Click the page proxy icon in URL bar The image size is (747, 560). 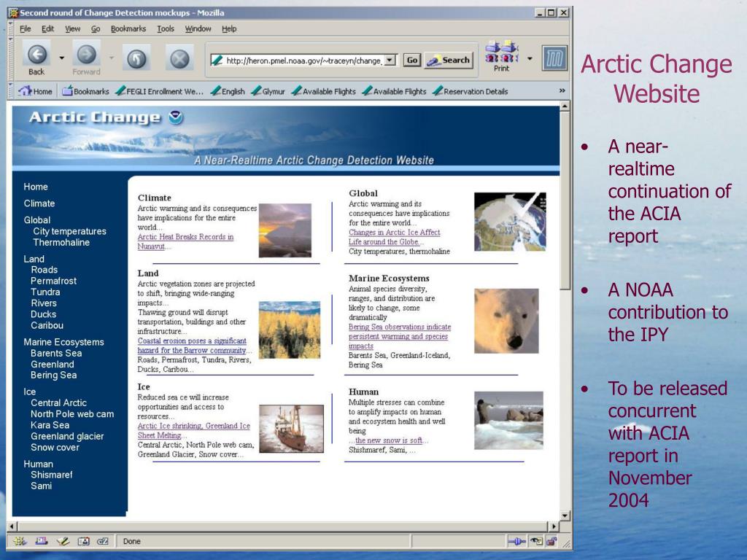(x=217, y=60)
